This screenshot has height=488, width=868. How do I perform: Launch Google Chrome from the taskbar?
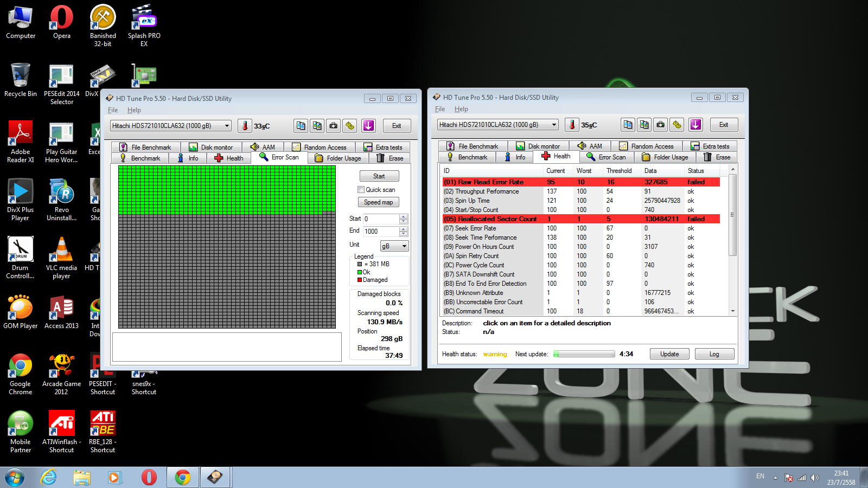click(183, 477)
